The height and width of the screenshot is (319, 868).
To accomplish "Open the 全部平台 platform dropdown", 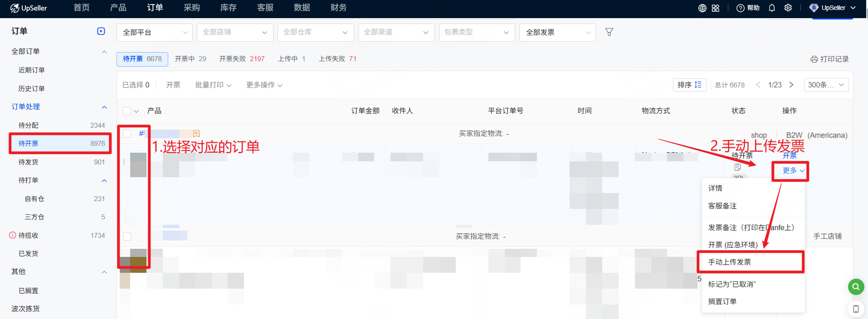I will tap(155, 33).
